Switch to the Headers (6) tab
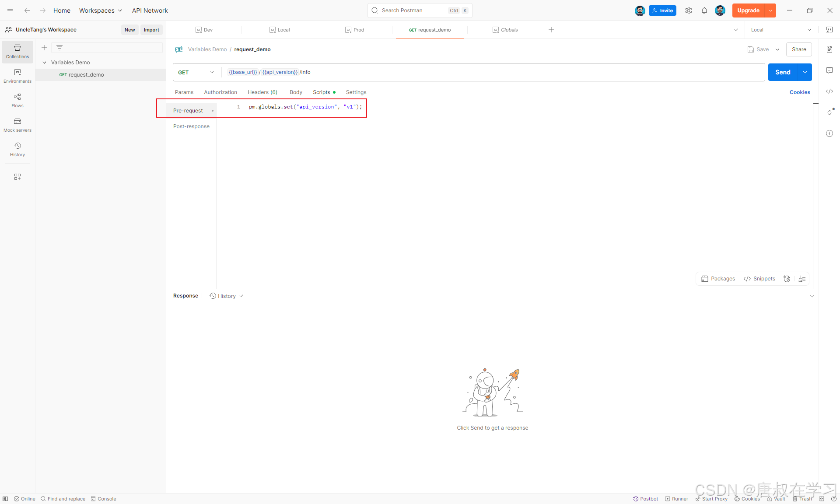This screenshot has height=504, width=840. [262, 92]
